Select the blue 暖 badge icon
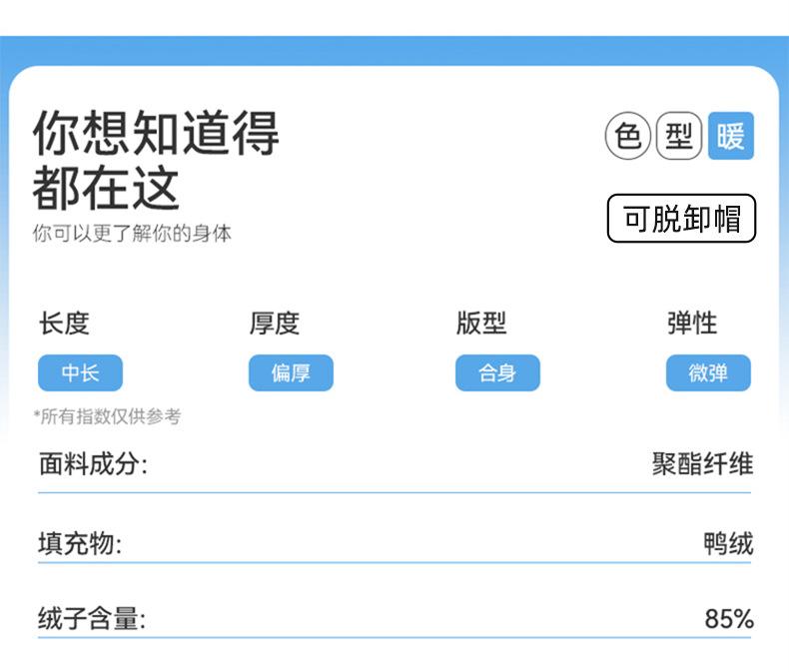 coord(731,136)
